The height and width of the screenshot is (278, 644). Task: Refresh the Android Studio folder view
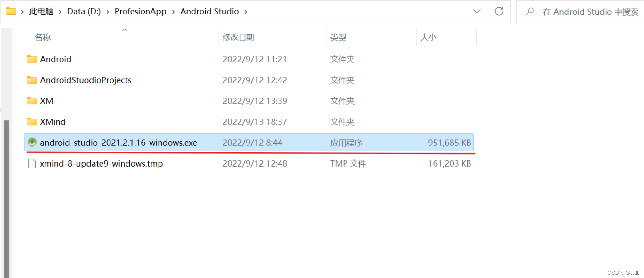point(499,12)
